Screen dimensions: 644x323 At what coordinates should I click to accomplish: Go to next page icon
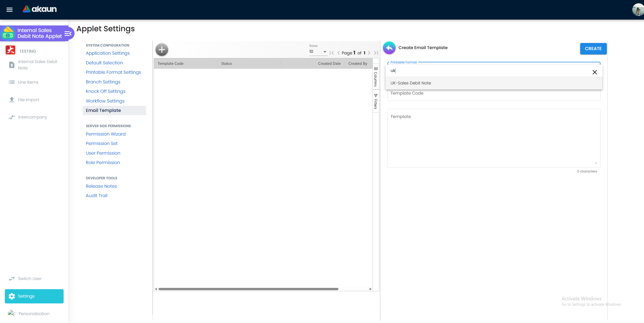tap(369, 53)
